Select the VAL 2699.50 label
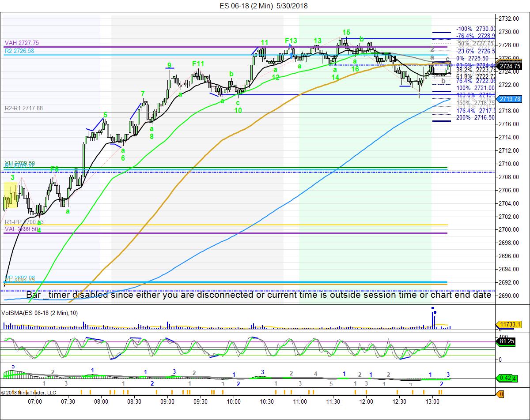Image resolution: width=530 pixels, height=420 pixels. (x=22, y=229)
